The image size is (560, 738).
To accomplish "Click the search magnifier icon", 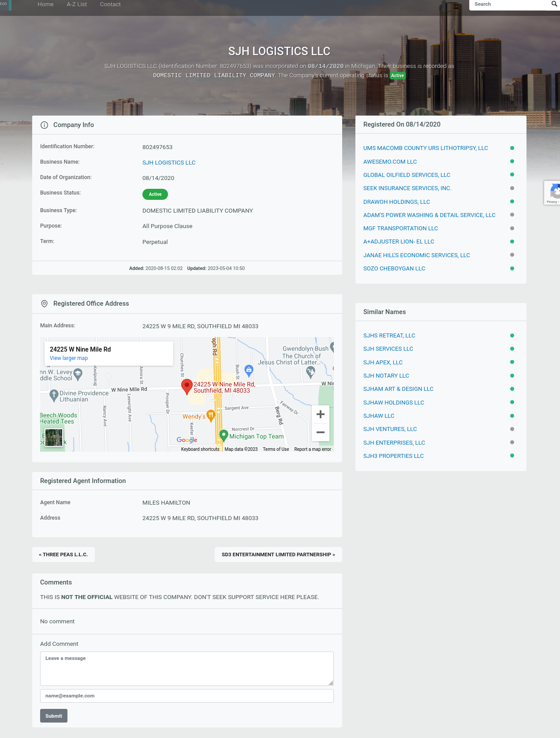I will pyautogui.click(x=554, y=4).
